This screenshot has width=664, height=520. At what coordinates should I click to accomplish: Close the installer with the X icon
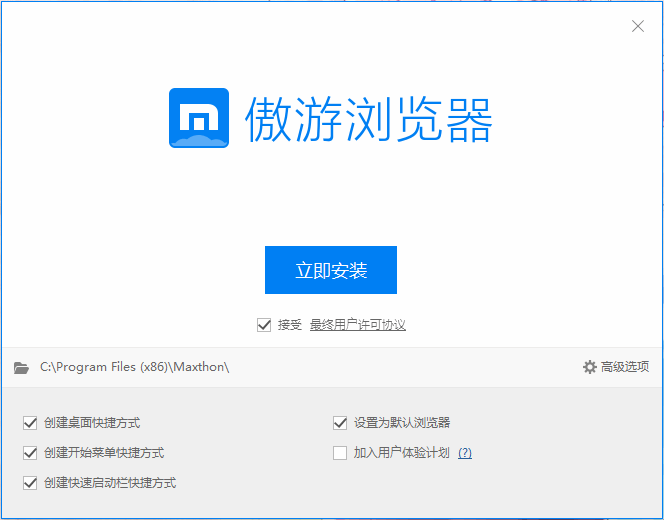click(638, 26)
